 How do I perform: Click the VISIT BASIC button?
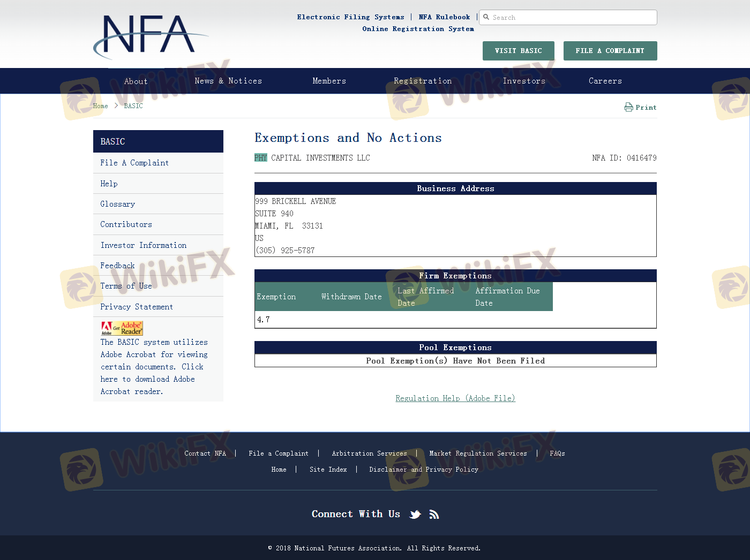coord(519,51)
